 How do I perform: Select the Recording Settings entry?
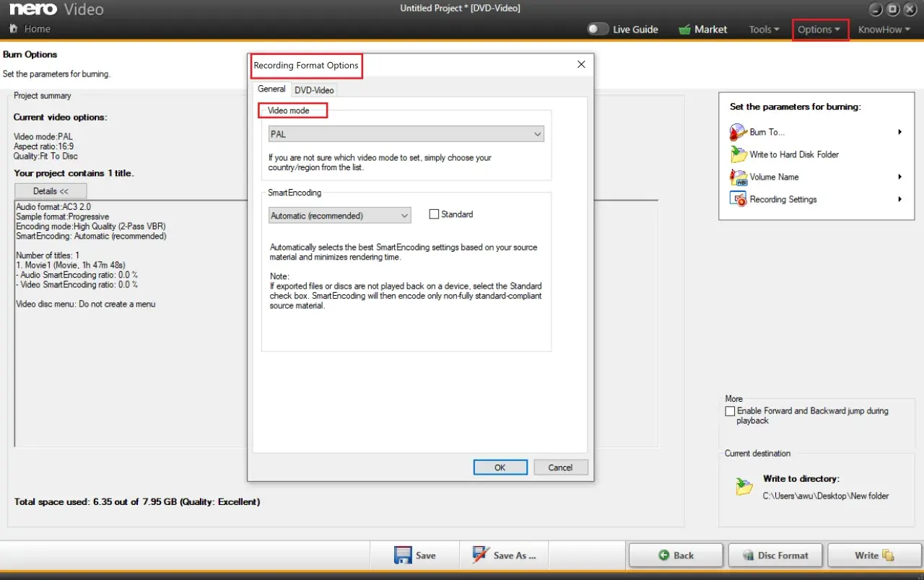coord(783,199)
